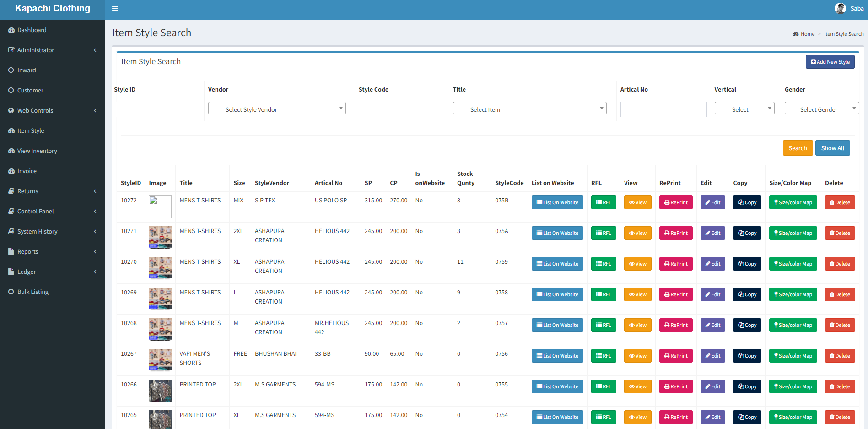Open View Inventory in the sidebar

pos(37,151)
